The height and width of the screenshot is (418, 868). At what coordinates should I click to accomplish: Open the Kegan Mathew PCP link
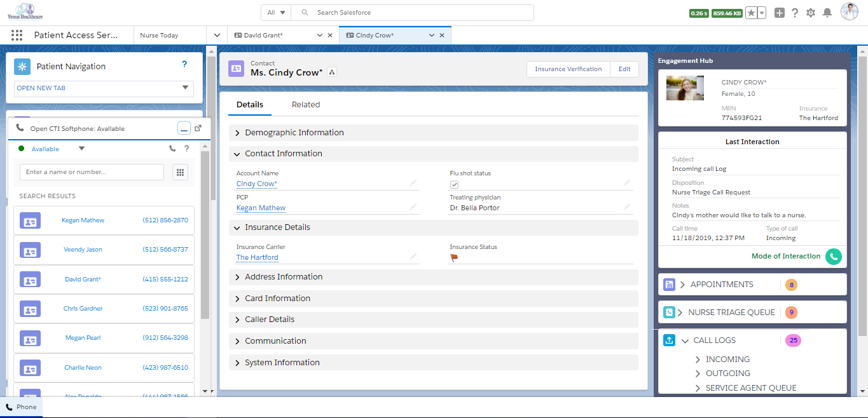point(261,208)
